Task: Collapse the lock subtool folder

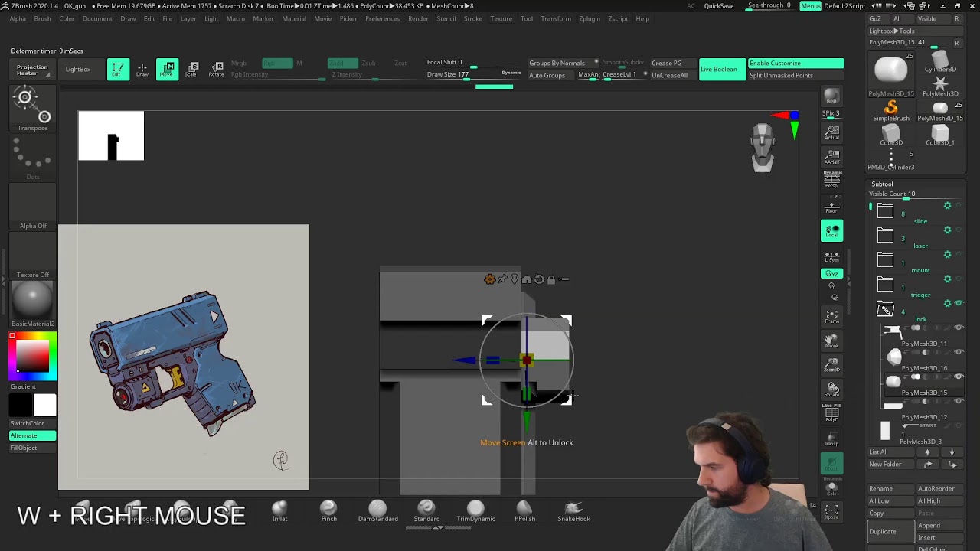Action: [885, 308]
